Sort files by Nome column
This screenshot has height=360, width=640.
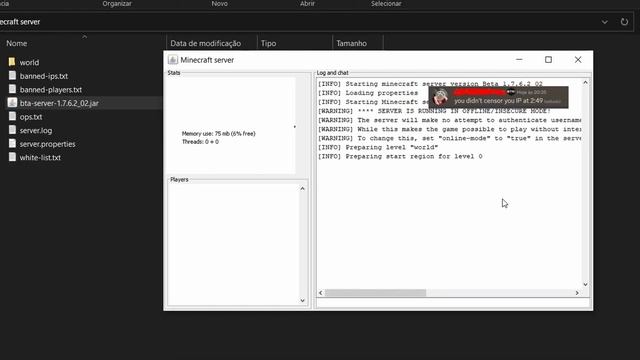tap(17, 43)
